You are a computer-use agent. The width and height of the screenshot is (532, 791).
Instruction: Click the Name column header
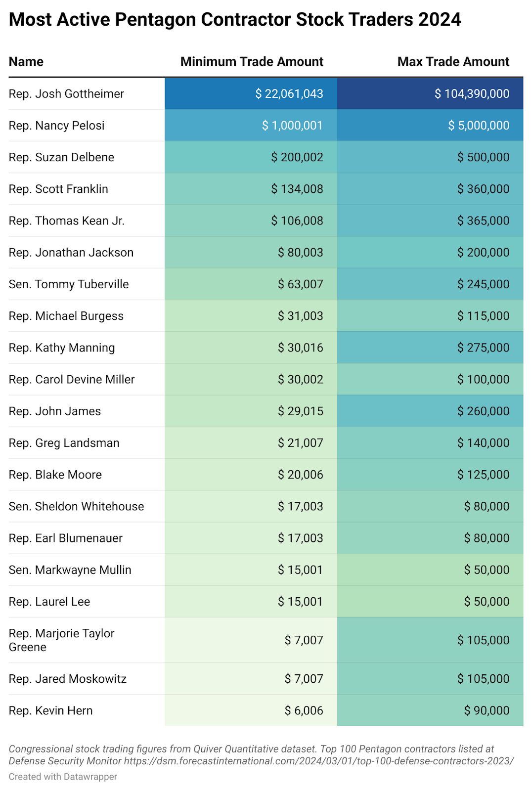coord(26,62)
